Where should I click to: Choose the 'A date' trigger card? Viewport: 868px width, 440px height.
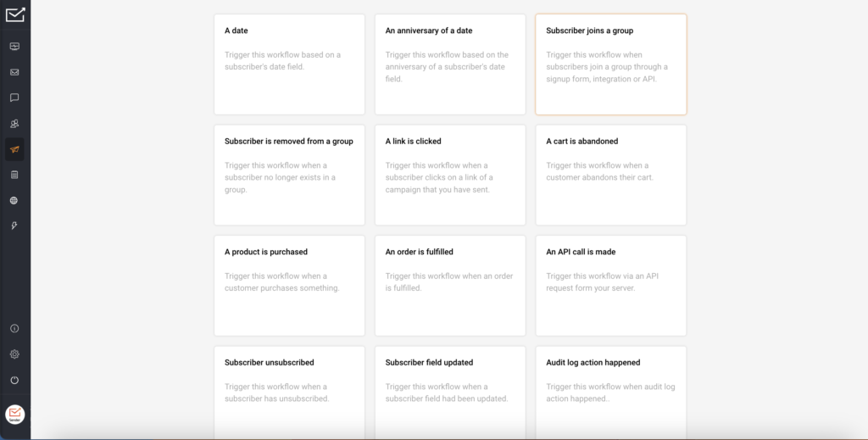pos(290,64)
